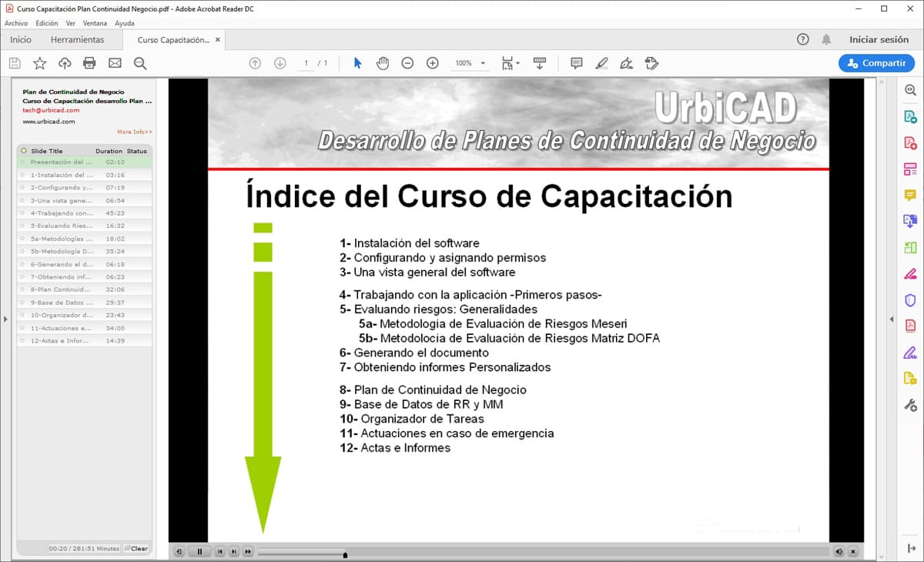Screen dimensions: 924x562
Task: Click the More Info>> link
Action: click(x=135, y=132)
